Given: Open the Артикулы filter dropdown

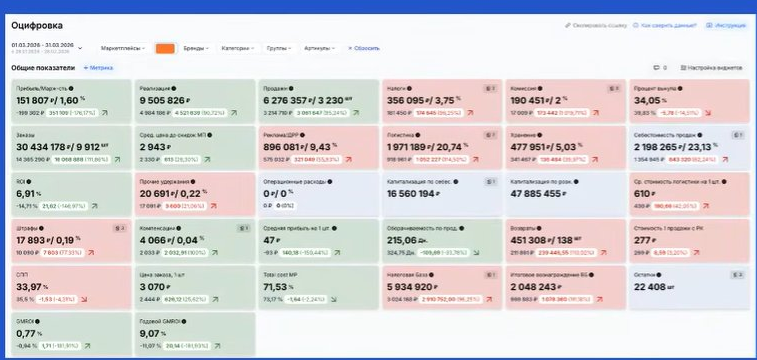Looking at the screenshot, I should click(x=319, y=48).
